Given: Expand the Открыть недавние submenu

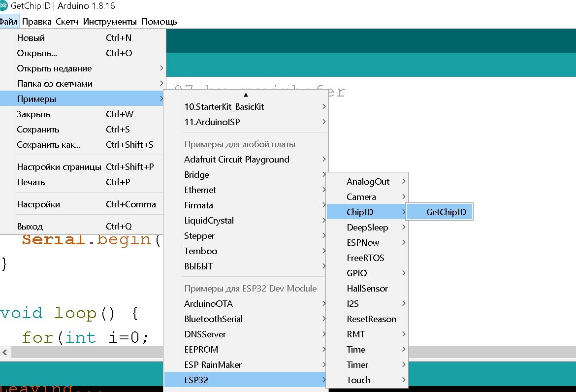Looking at the screenshot, I should point(82,68).
